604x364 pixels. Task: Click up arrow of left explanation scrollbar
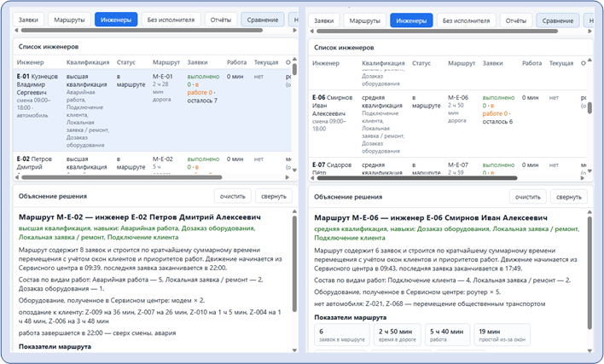294,211
